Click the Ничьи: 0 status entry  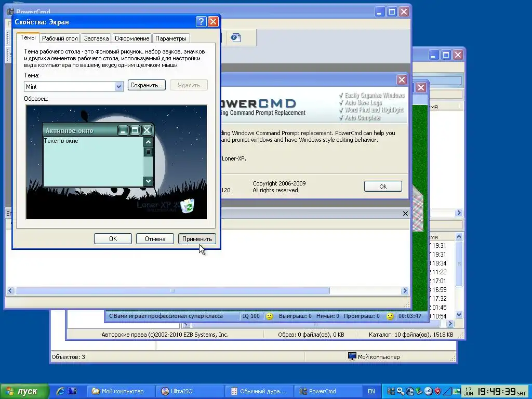(x=328, y=316)
